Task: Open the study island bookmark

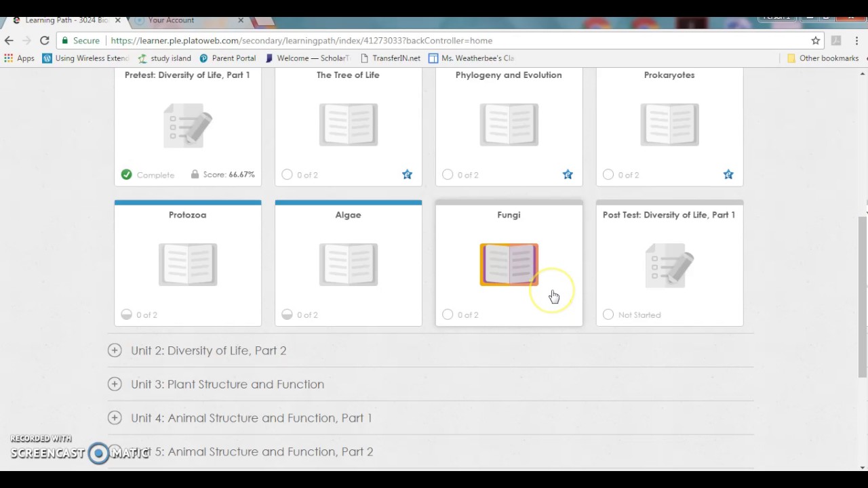Action: (x=165, y=58)
